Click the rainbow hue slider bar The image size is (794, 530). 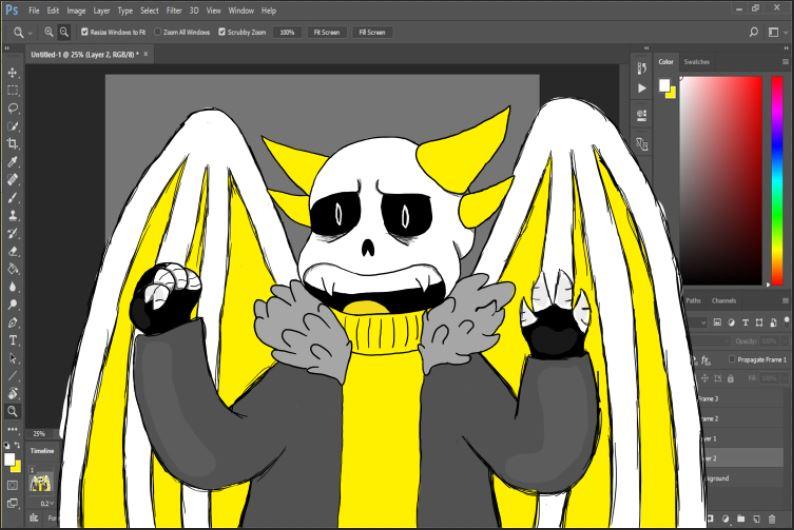(777, 181)
